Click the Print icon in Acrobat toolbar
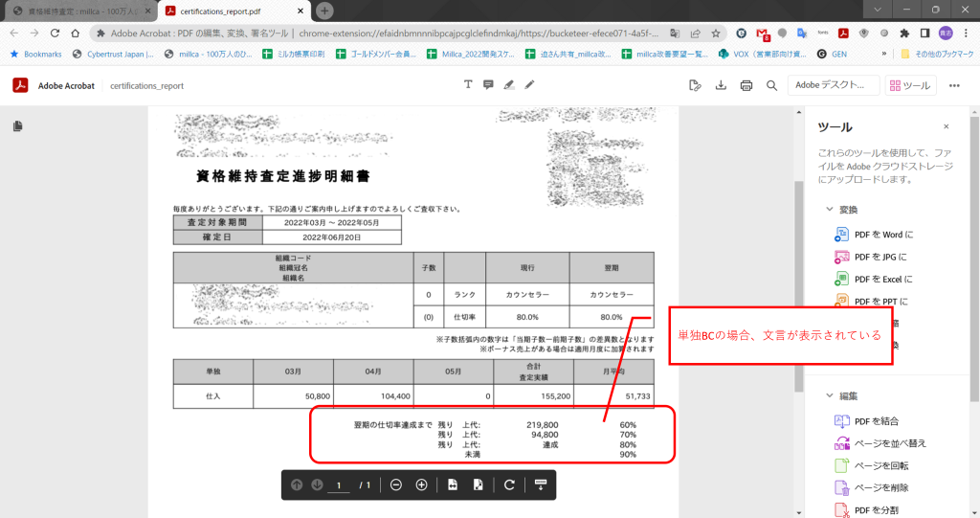This screenshot has width=980, height=518. [746, 85]
